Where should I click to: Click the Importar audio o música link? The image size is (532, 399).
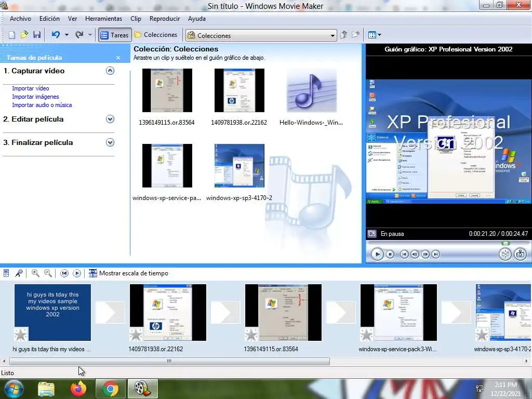42,105
